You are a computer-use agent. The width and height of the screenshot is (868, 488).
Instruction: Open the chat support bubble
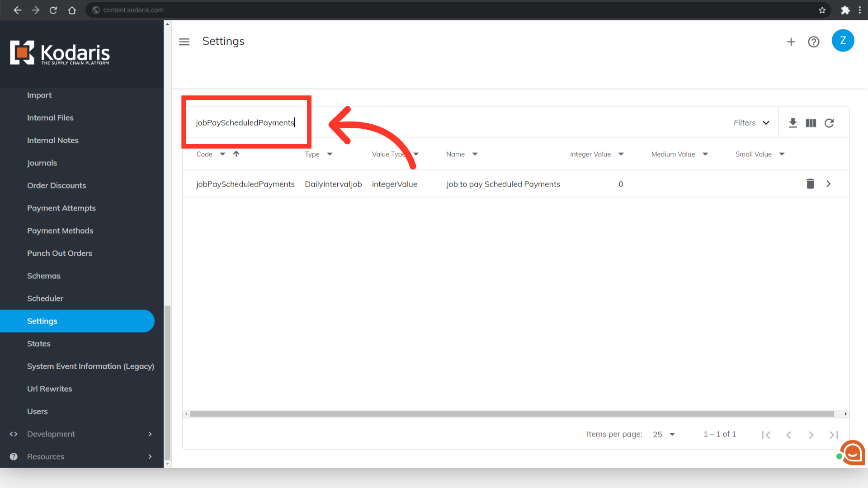pyautogui.click(x=853, y=452)
